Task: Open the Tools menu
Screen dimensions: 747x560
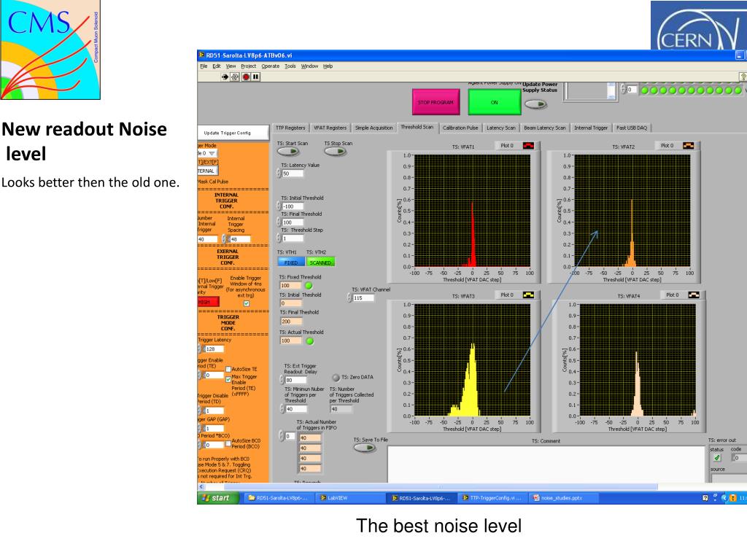Action: point(290,66)
